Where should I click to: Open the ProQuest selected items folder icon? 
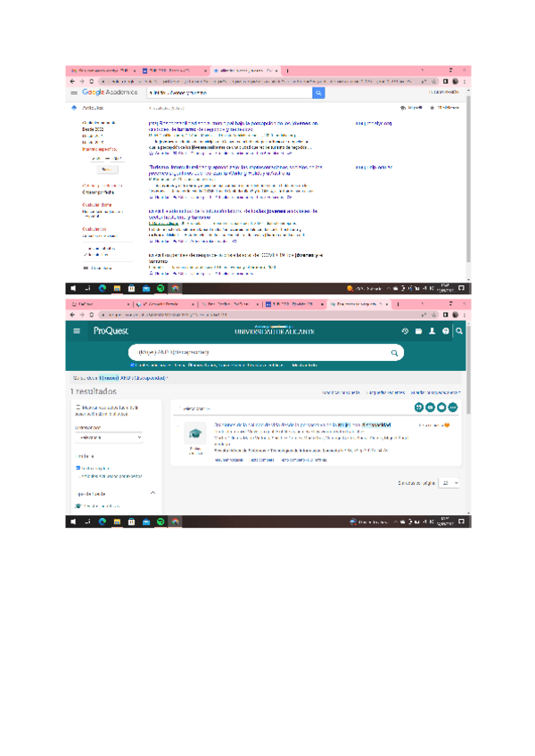pyautogui.click(x=417, y=331)
